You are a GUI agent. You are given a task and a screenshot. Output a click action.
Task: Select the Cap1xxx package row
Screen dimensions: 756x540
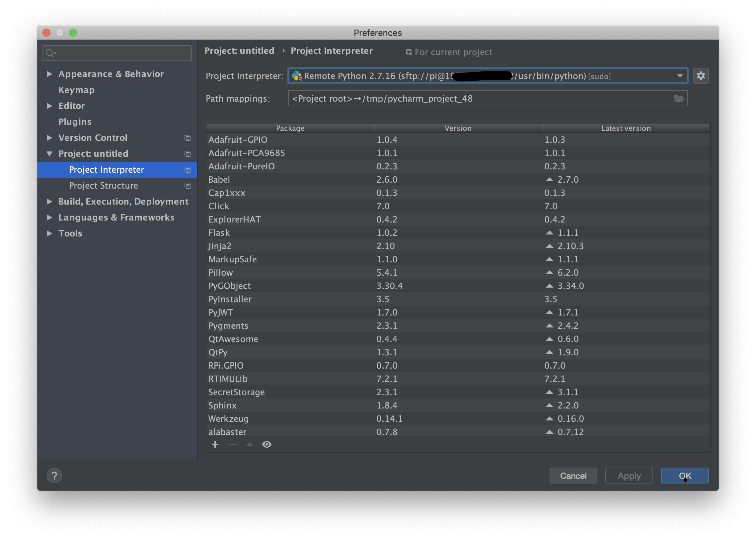458,193
